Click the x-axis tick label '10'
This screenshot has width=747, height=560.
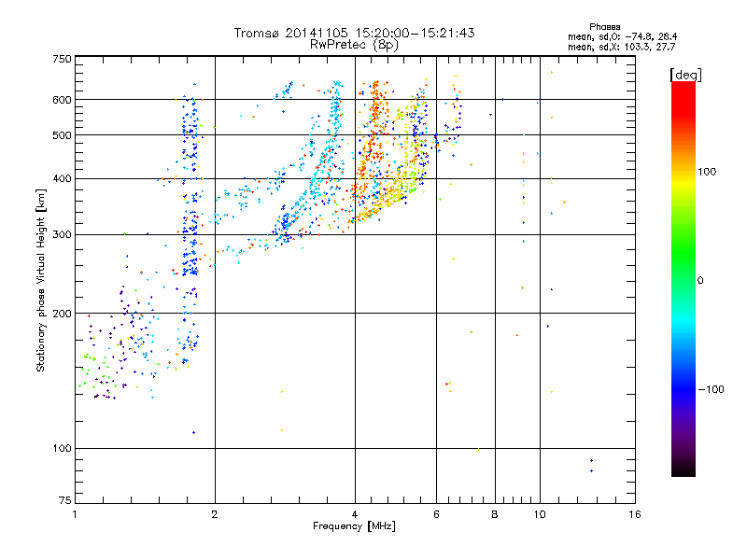tap(540, 514)
